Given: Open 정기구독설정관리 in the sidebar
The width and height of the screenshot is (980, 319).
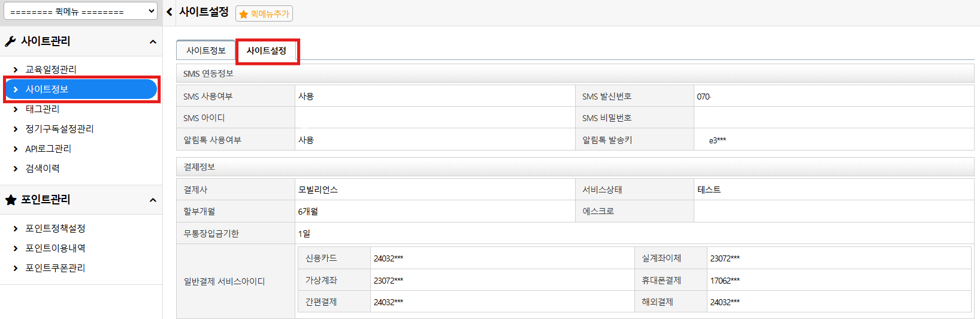Looking at the screenshot, I should (x=59, y=129).
